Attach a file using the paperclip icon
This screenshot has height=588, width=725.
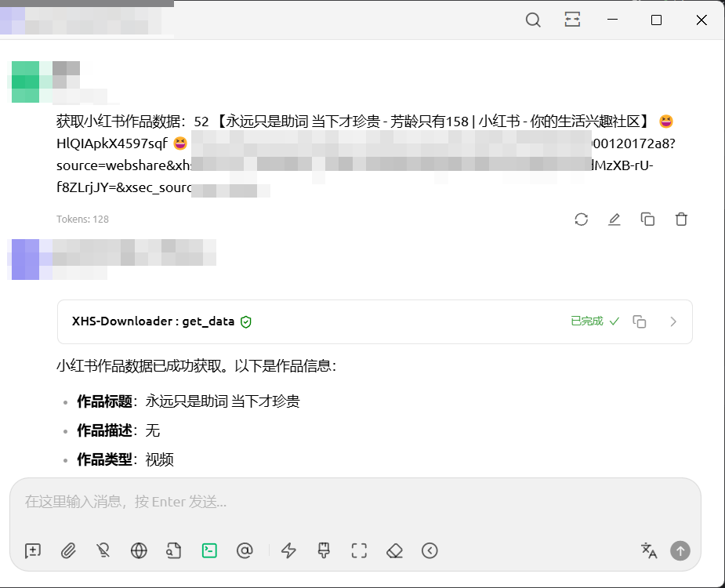pos(68,550)
